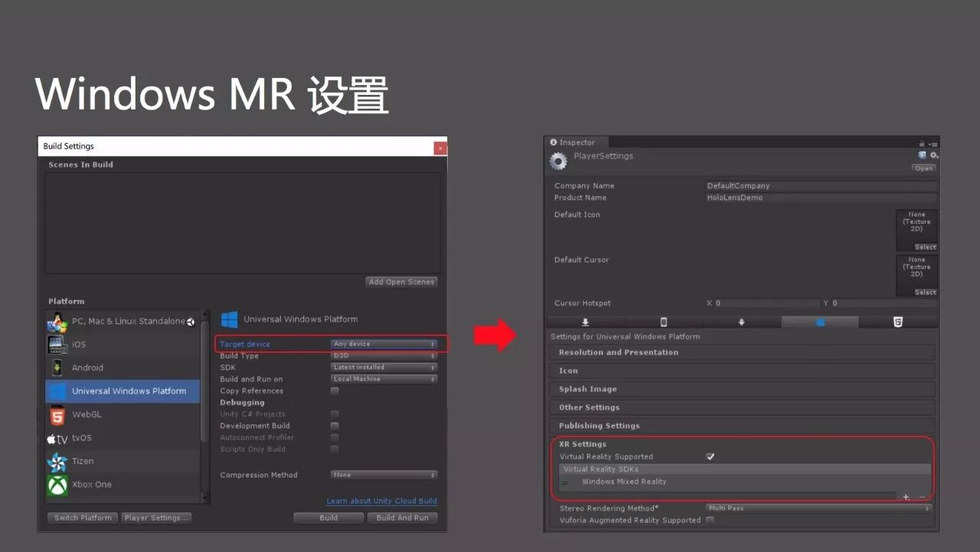Image resolution: width=980 pixels, height=552 pixels.
Task: Select the Xbox One platform icon
Action: [57, 485]
